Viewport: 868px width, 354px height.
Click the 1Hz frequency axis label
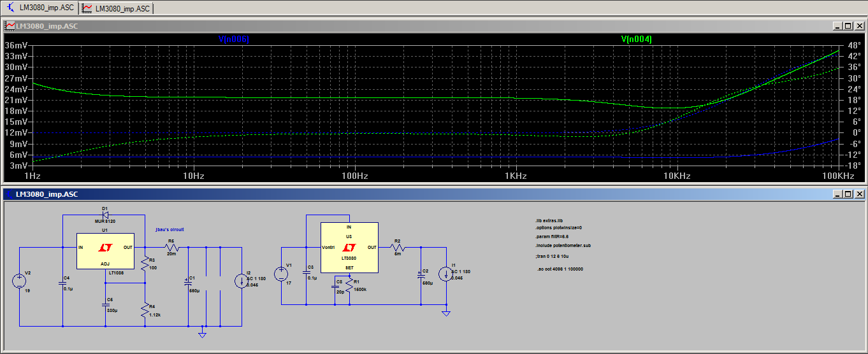33,176
